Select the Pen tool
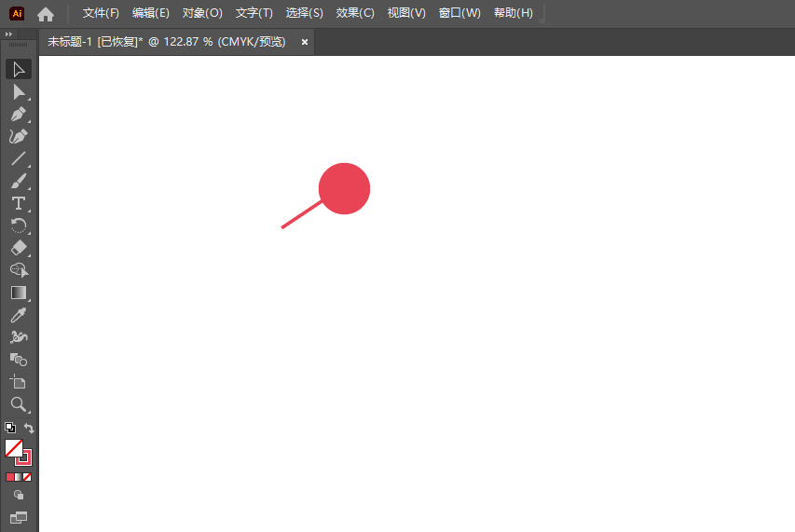 [x=19, y=114]
